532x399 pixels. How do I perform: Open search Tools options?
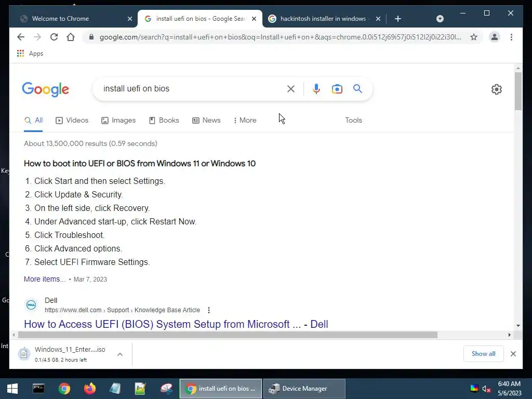[353, 120]
